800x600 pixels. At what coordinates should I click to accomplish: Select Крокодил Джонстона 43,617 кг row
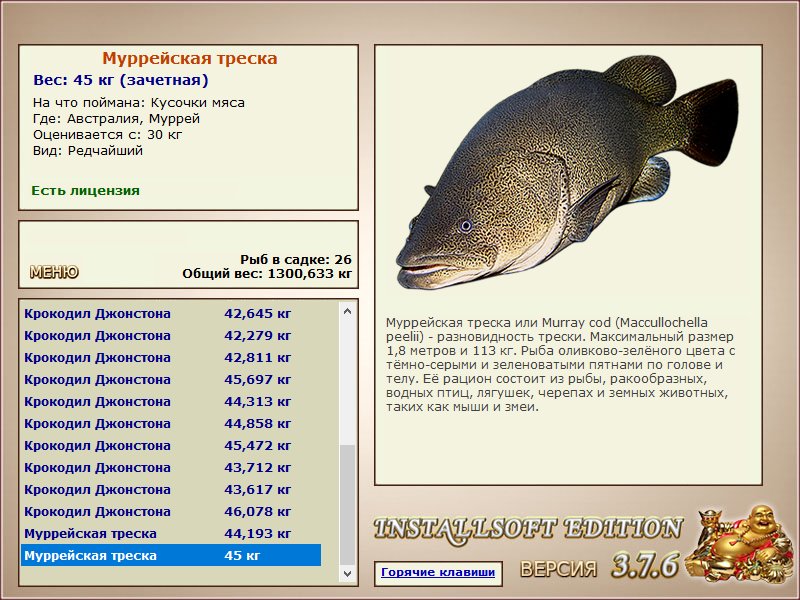click(171, 489)
